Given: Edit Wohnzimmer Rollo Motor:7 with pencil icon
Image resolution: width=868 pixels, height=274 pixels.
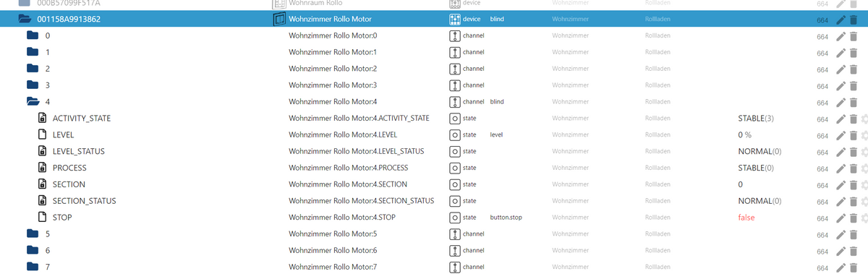Looking at the screenshot, I should click(x=841, y=267).
